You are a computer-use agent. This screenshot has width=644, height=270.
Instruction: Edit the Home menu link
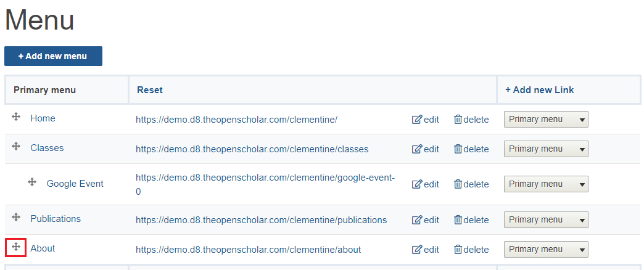(x=425, y=120)
